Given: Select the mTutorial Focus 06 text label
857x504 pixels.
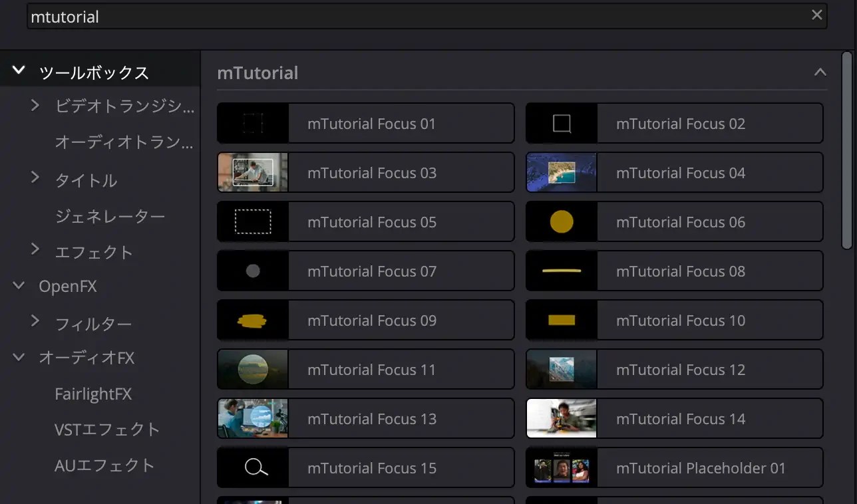Looking at the screenshot, I should (681, 222).
